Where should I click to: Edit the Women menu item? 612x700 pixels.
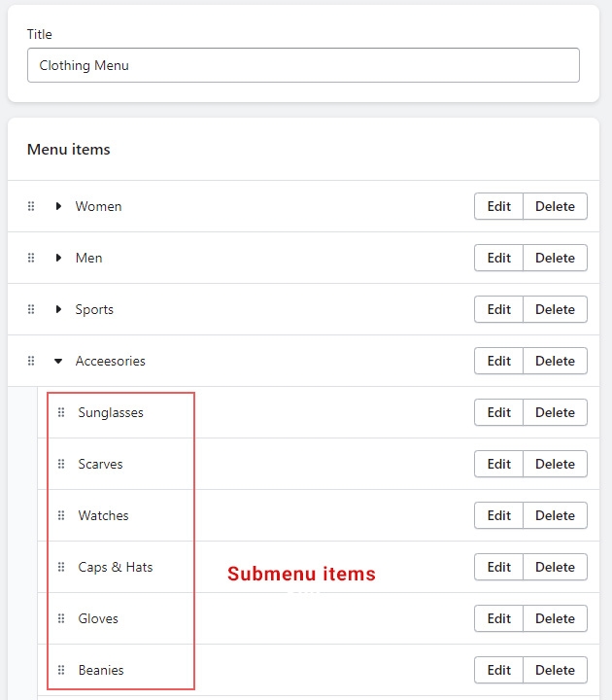(498, 206)
